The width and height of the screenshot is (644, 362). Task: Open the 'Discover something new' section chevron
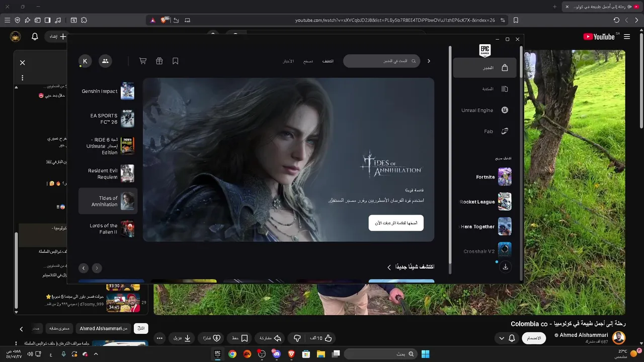(389, 267)
